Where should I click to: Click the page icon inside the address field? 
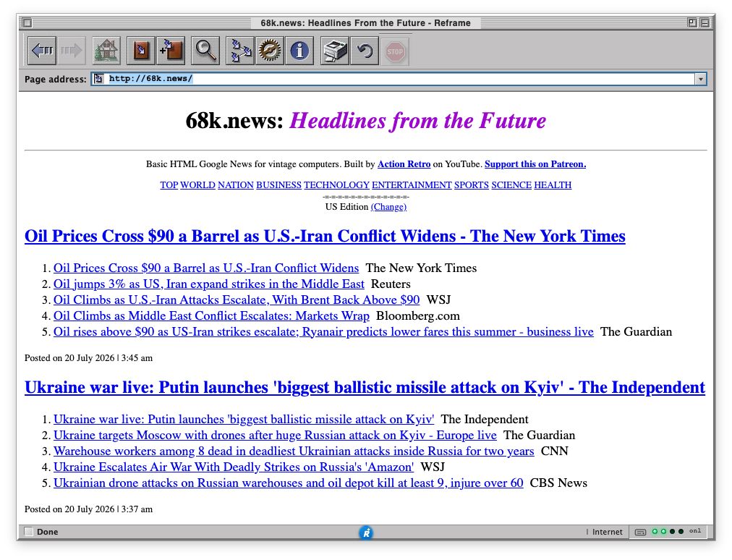(x=98, y=78)
